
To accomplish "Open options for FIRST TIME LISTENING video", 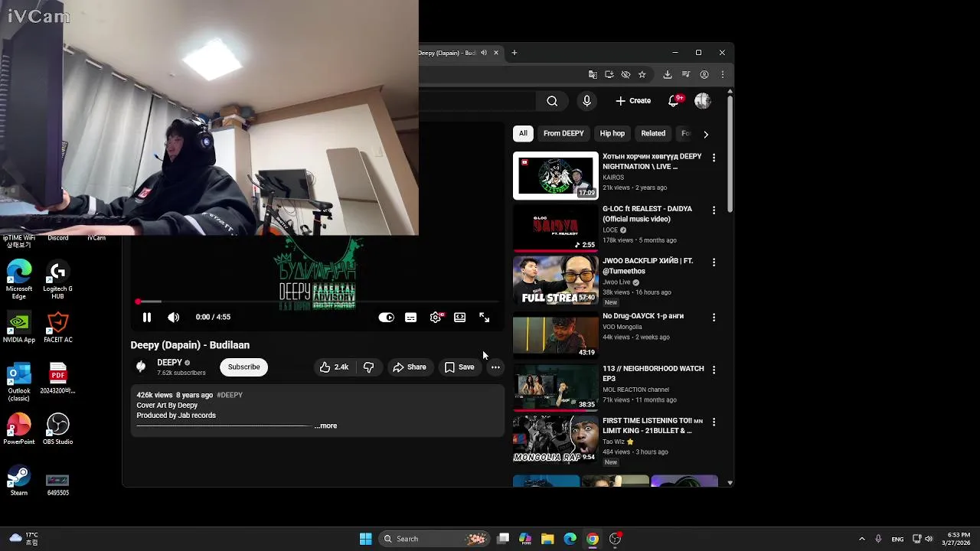I will click(714, 422).
